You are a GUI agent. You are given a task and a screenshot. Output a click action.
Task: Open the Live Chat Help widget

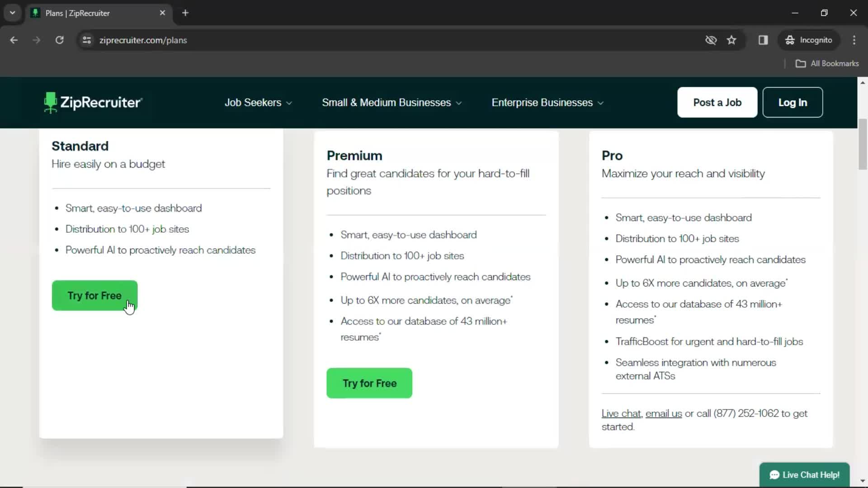click(804, 475)
